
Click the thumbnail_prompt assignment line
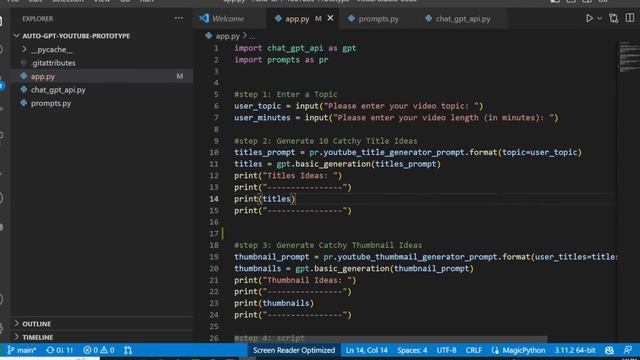[x=425, y=257]
